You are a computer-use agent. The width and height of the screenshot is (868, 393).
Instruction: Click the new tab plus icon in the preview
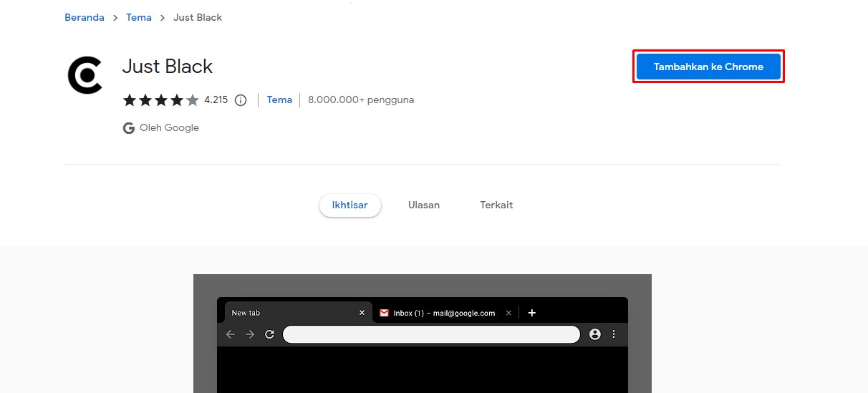531,313
